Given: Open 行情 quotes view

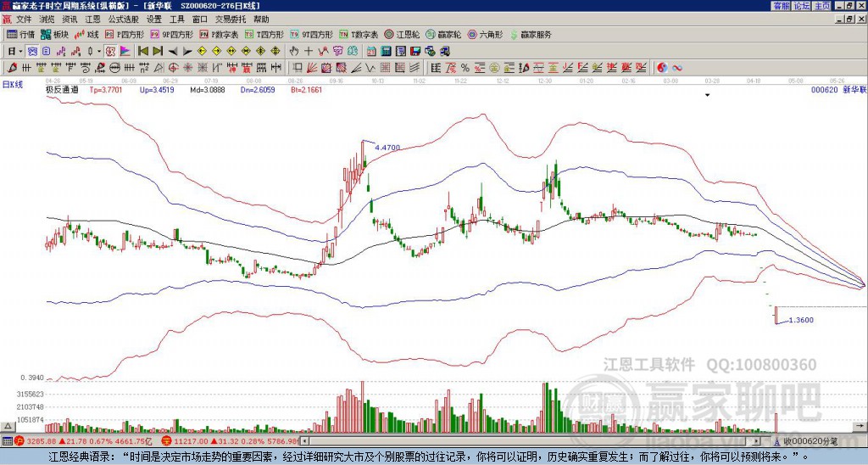Looking at the screenshot, I should click(x=20, y=34).
